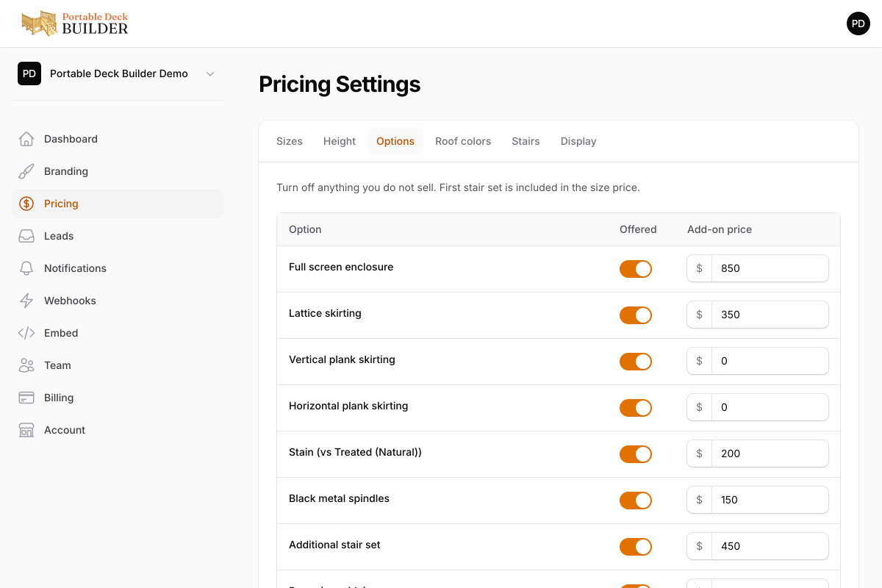The image size is (882, 588).
Task: Go to the Embed page
Action: [x=118, y=333]
